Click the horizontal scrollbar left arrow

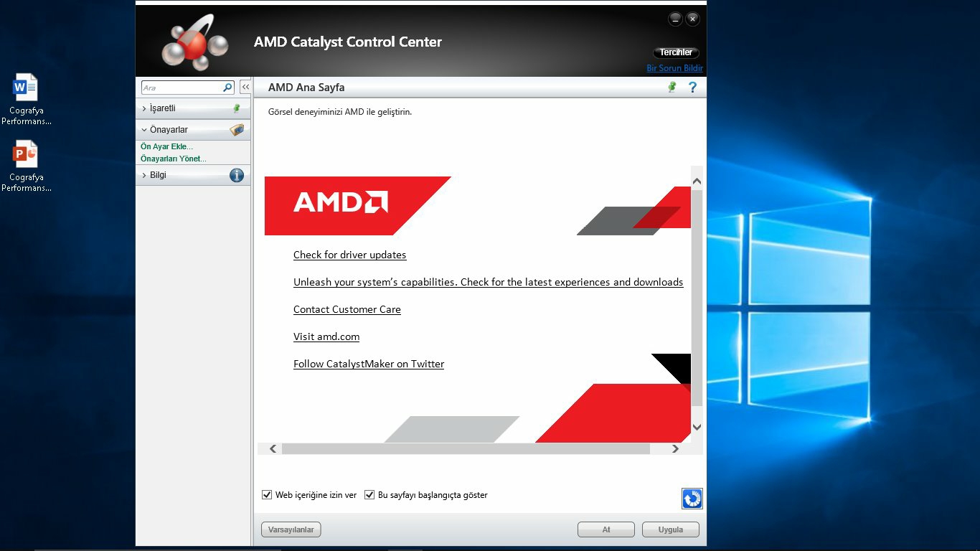(x=273, y=448)
